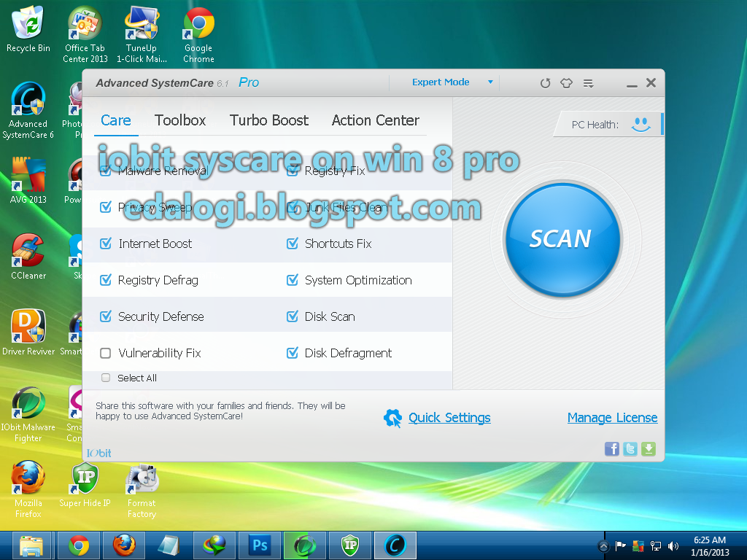The height and width of the screenshot is (560, 747).
Task: Expand the Expert Mode dropdown
Action: [452, 82]
